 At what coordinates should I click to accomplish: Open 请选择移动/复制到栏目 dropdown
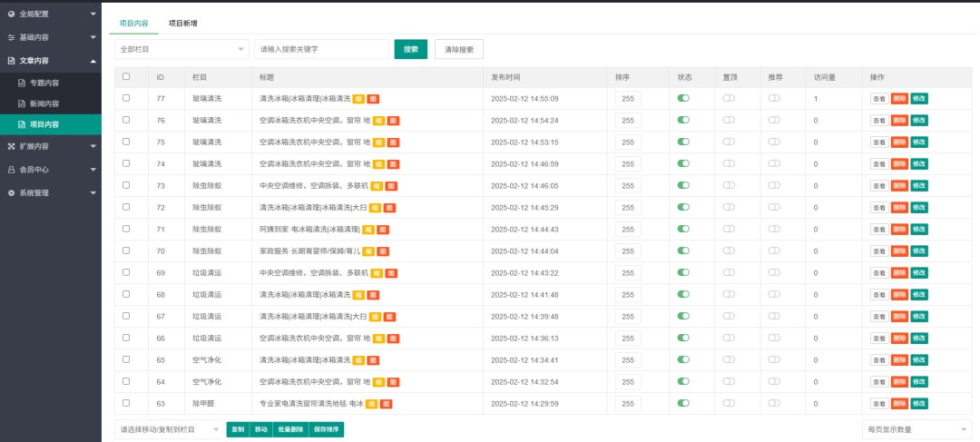(170, 429)
